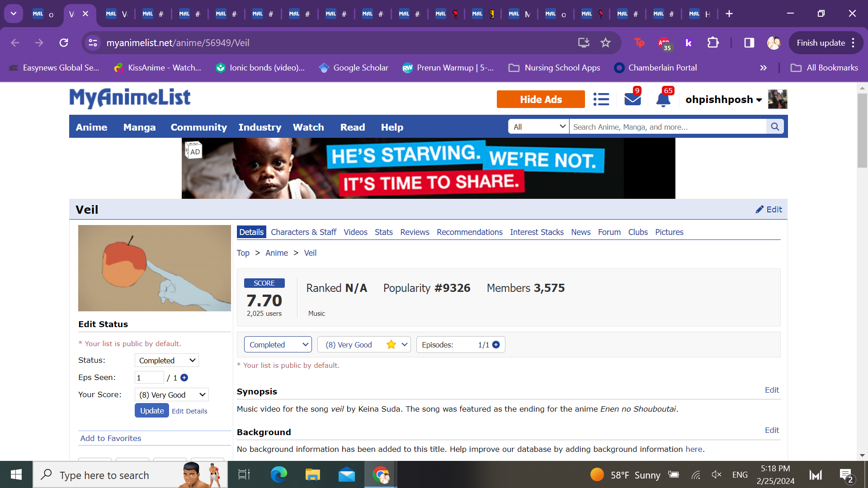Open Google Scholar bookmark
The height and width of the screenshot is (488, 868).
[354, 68]
